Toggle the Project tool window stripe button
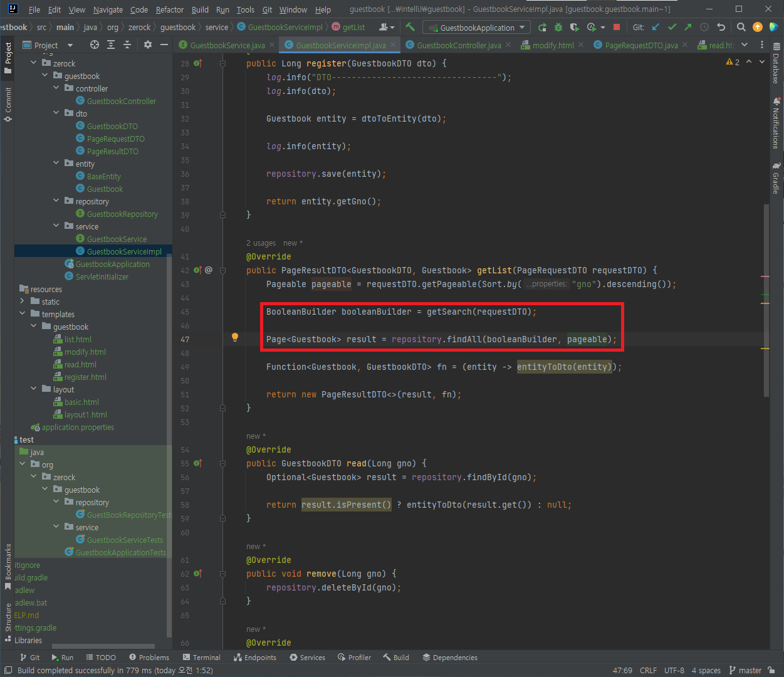784x677 pixels. pyautogui.click(x=8, y=56)
